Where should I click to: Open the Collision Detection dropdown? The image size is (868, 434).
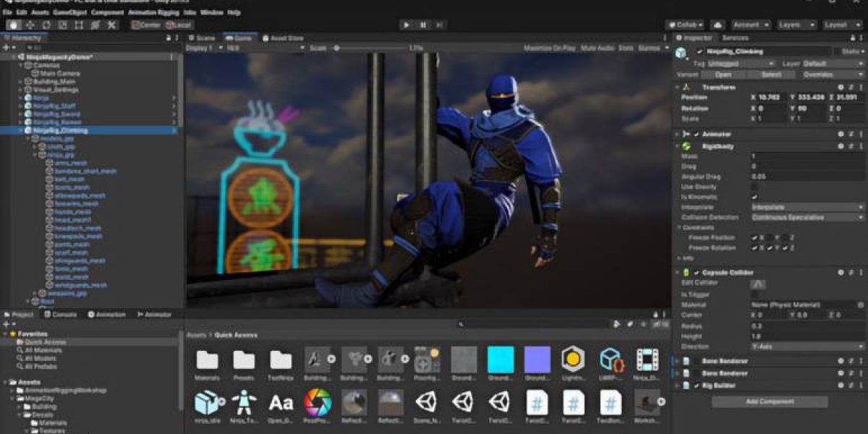pos(807,217)
